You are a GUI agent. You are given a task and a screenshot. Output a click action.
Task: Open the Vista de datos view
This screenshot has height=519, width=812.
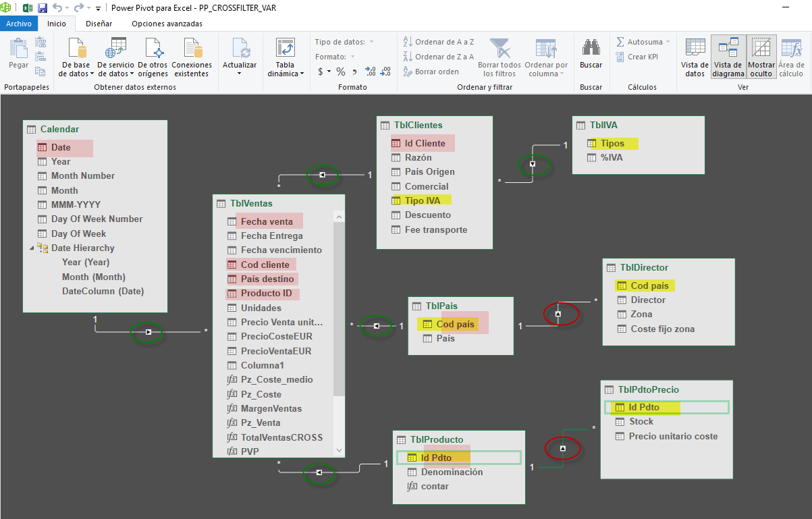[695, 55]
